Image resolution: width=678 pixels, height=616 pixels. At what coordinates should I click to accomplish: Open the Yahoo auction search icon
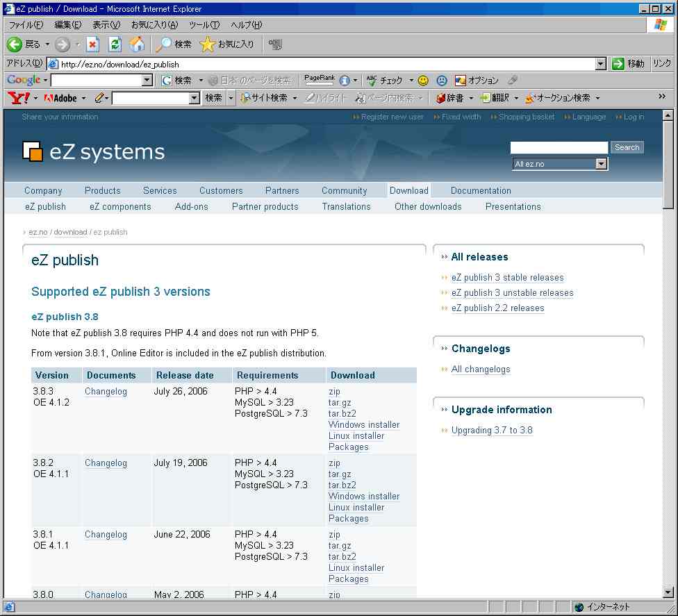530,98
